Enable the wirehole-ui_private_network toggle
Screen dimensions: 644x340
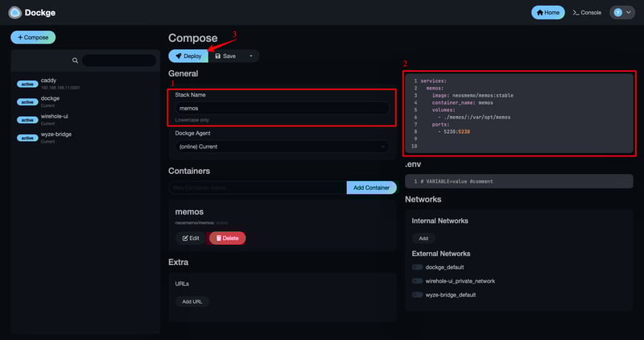coord(418,281)
